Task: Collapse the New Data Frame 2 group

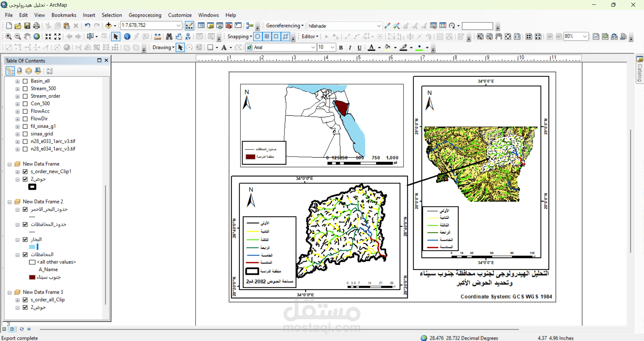Action: point(10,202)
